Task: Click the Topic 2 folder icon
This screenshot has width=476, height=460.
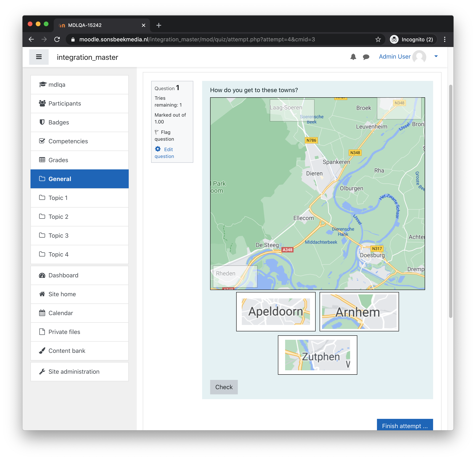Action: point(42,216)
